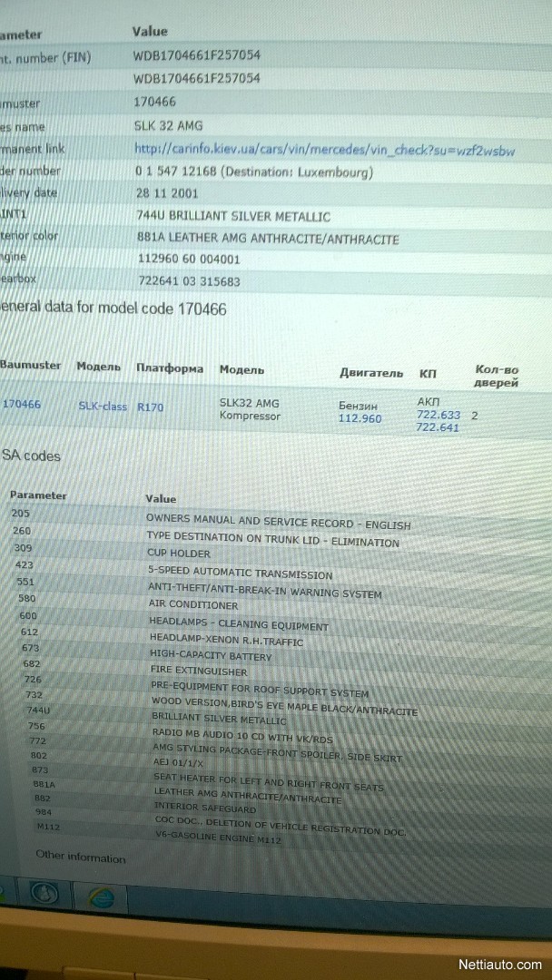Viewport: 552px width, 980px height.
Task: Open the 112.960 engine link
Action: (x=360, y=419)
